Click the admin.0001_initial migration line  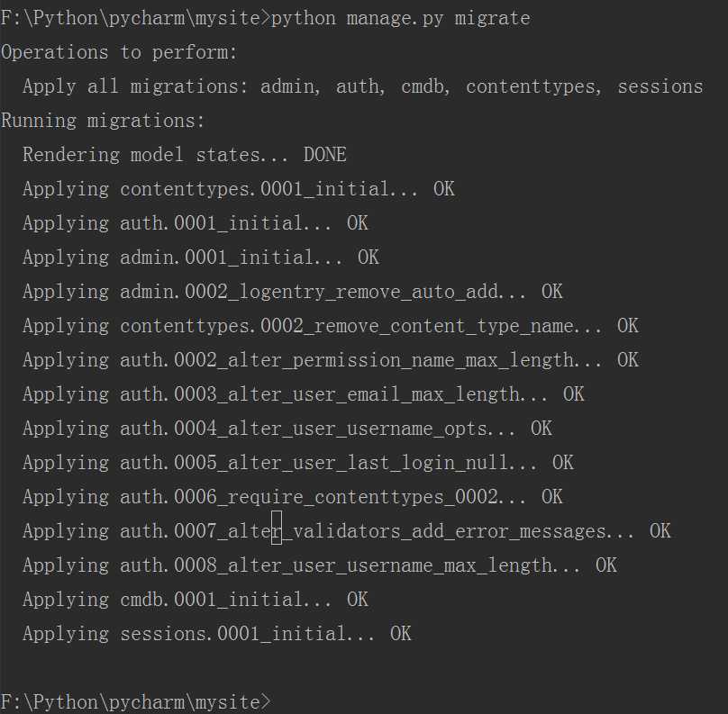(201, 258)
